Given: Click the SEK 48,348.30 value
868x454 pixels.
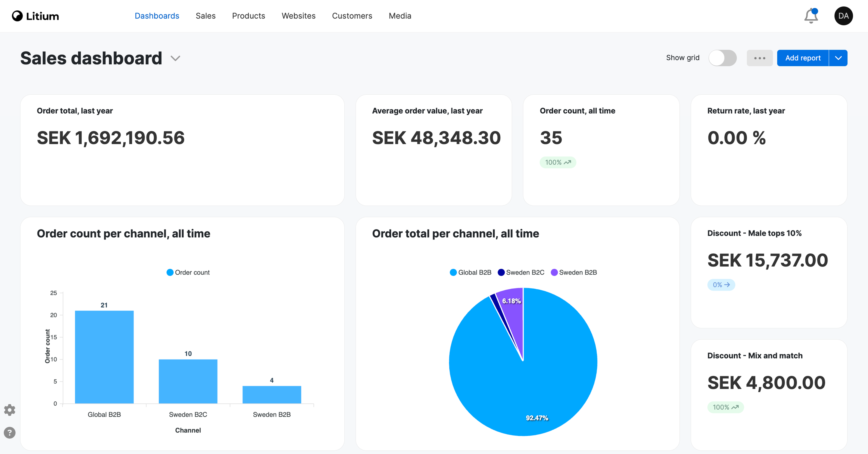Looking at the screenshot, I should [x=436, y=138].
